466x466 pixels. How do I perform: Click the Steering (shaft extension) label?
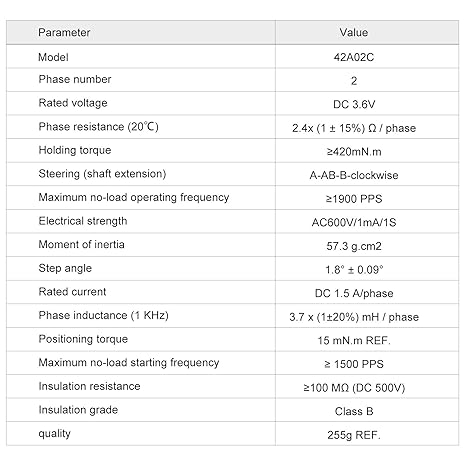[102, 174]
